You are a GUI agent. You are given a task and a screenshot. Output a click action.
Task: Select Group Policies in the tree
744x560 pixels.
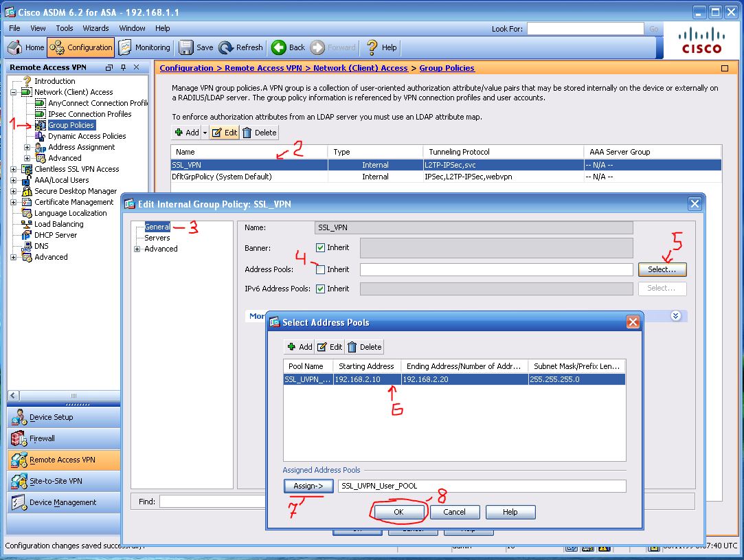(71, 125)
